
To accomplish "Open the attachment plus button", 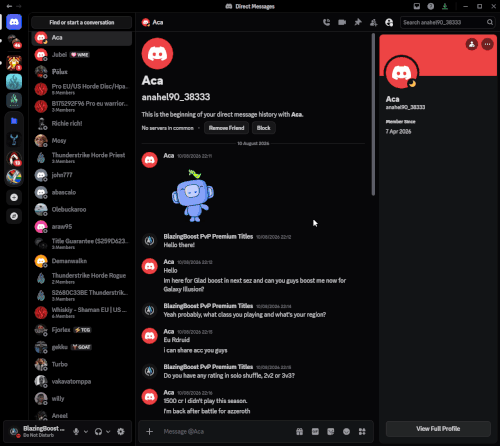I will pos(150,431).
